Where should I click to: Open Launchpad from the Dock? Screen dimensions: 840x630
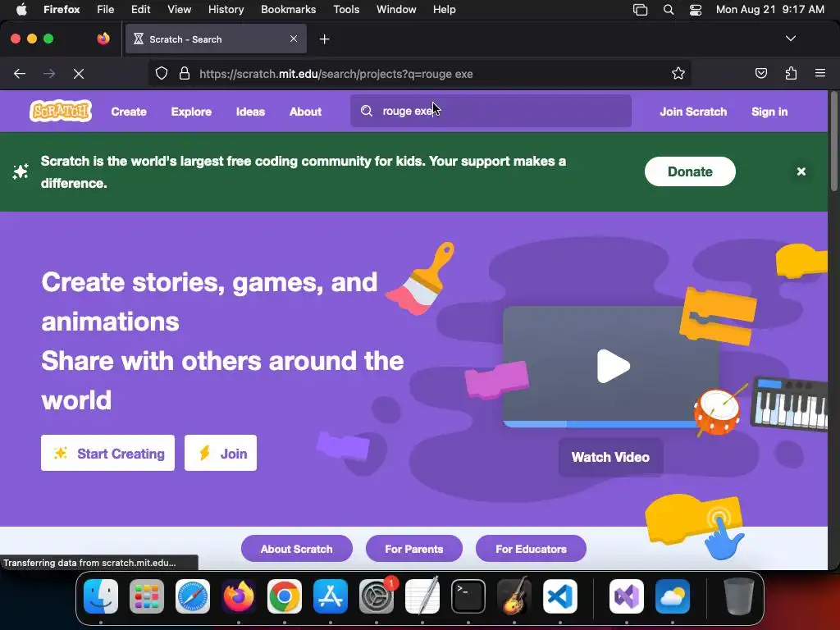click(x=147, y=596)
